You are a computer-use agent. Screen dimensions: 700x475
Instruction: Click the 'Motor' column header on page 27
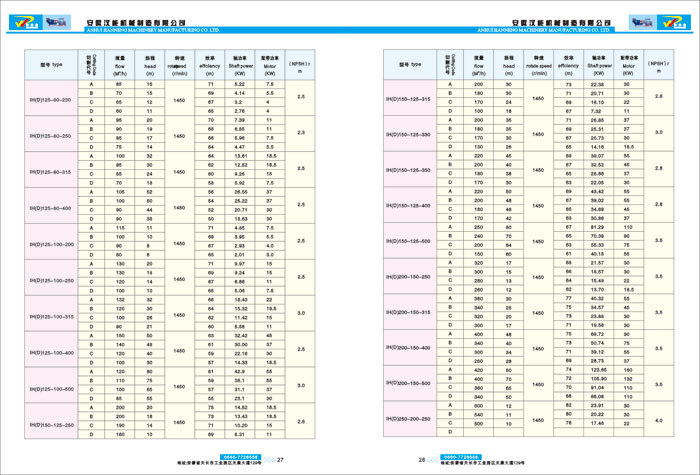[270, 65]
